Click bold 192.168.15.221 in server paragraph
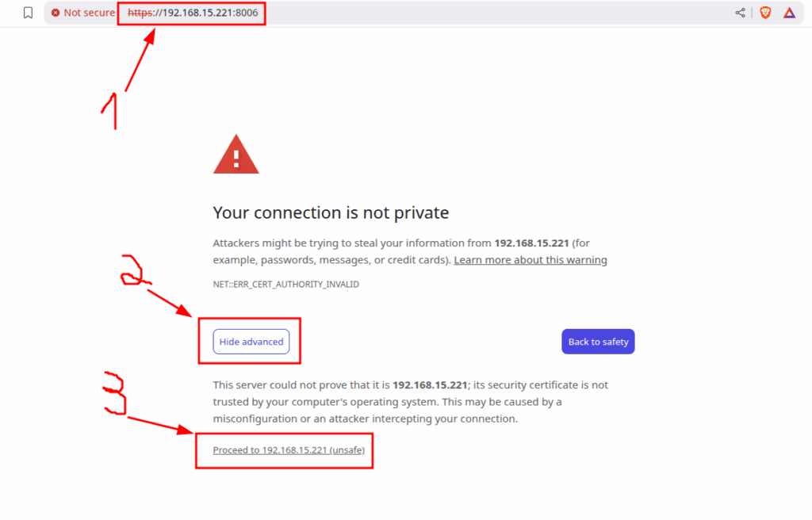812x520 pixels. click(430, 384)
